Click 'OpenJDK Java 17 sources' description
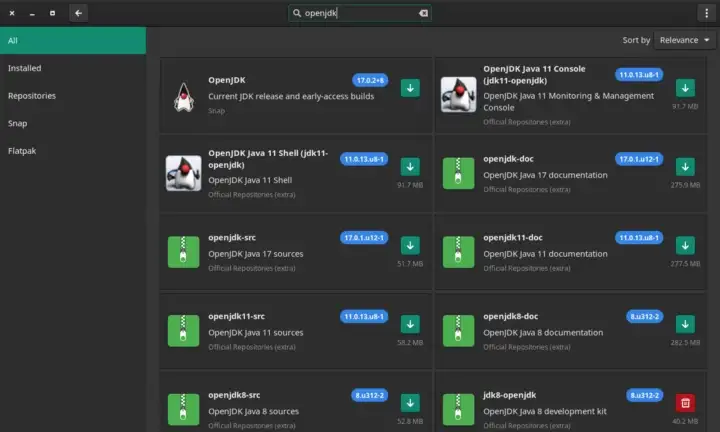 (x=256, y=254)
